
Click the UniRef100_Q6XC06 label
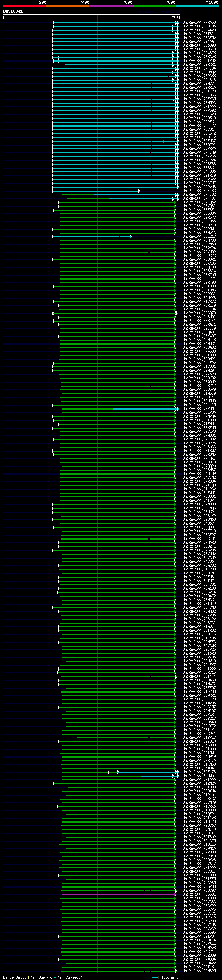point(199,57)
